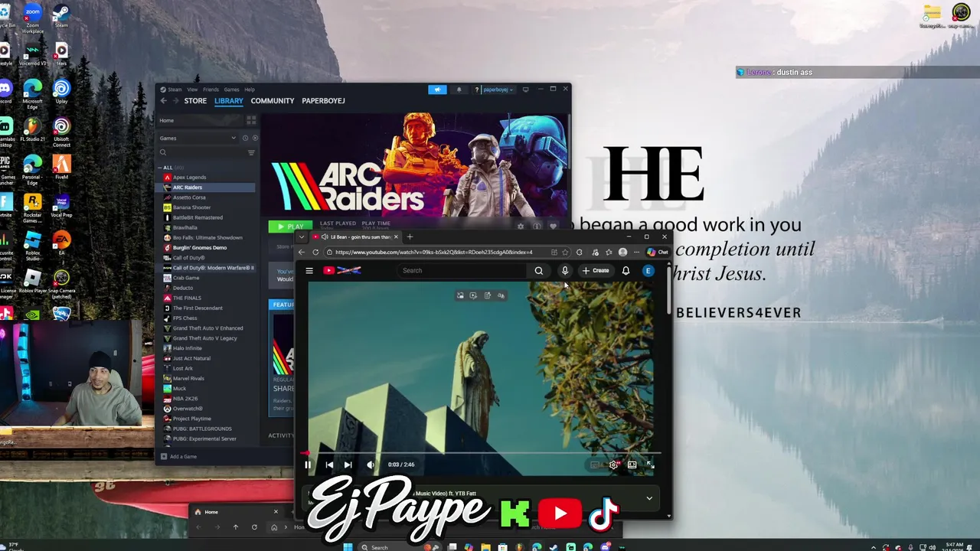Pause the YouTube video
Image resolution: width=980 pixels, height=551 pixels.
308,465
